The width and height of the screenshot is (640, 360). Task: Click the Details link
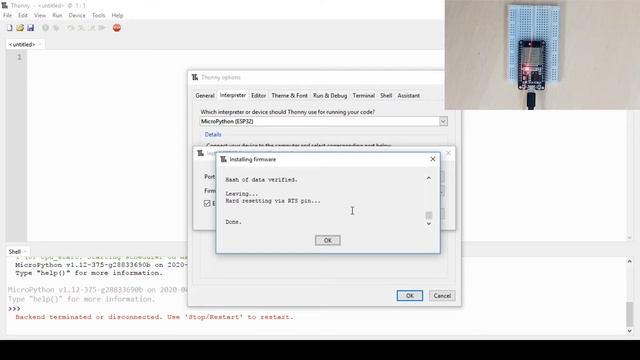[x=213, y=134]
